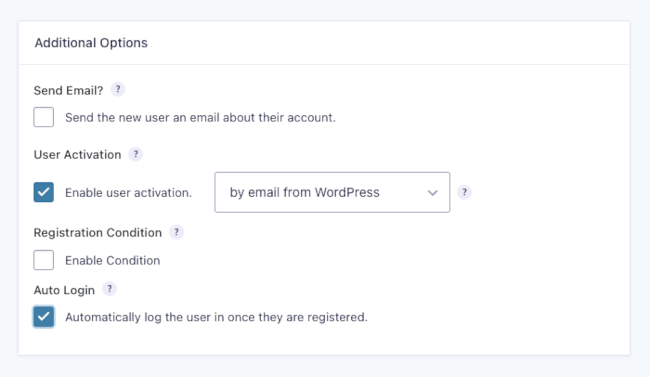Click the 'Send Email?' section label

(x=68, y=90)
